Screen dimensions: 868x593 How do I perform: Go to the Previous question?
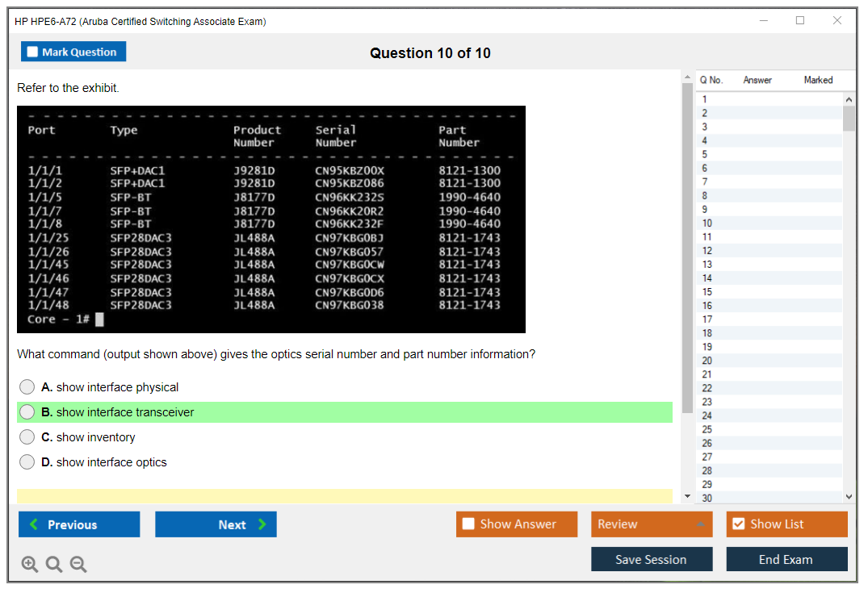click(x=79, y=524)
